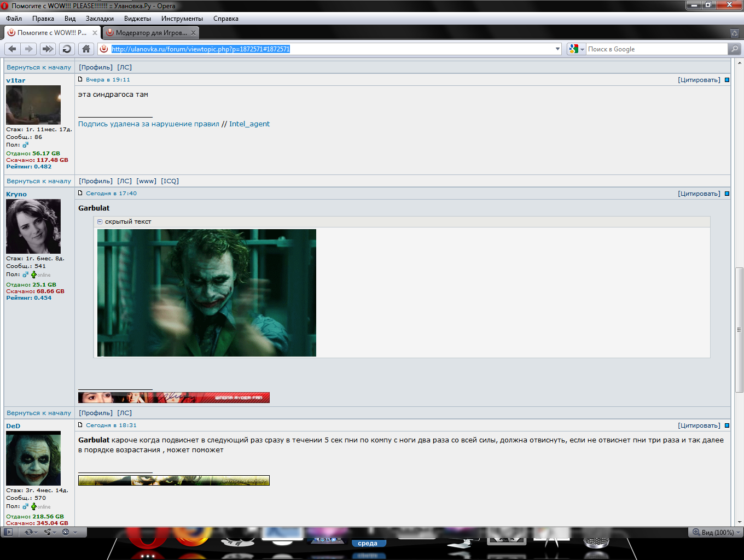Open the Файл menu
Image resolution: width=744 pixels, height=560 pixels.
pos(14,19)
